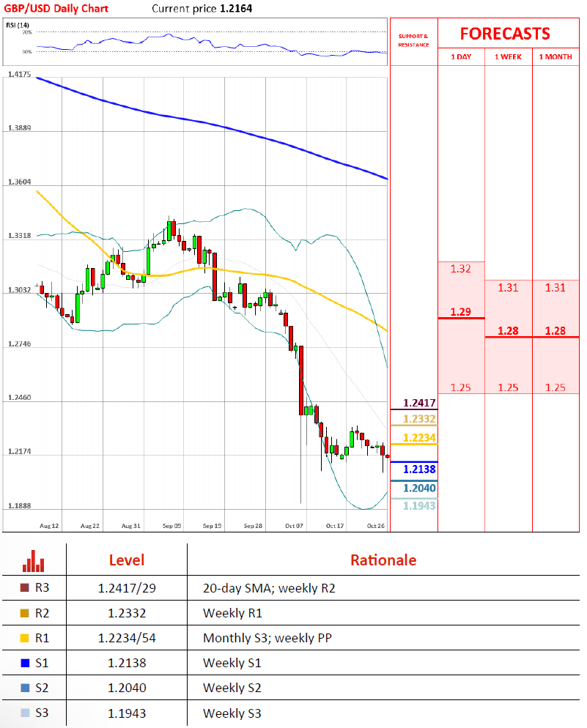Select the 1 MONTH forecast column header
The image size is (587, 728).
(x=555, y=56)
